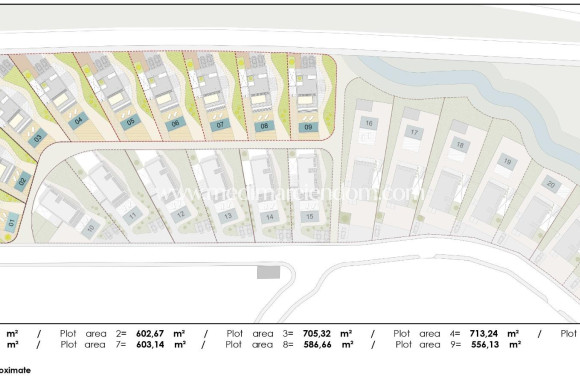Click the 'Plot area 3=' text
Viewport: 580px width, 386px height.
coord(260,334)
